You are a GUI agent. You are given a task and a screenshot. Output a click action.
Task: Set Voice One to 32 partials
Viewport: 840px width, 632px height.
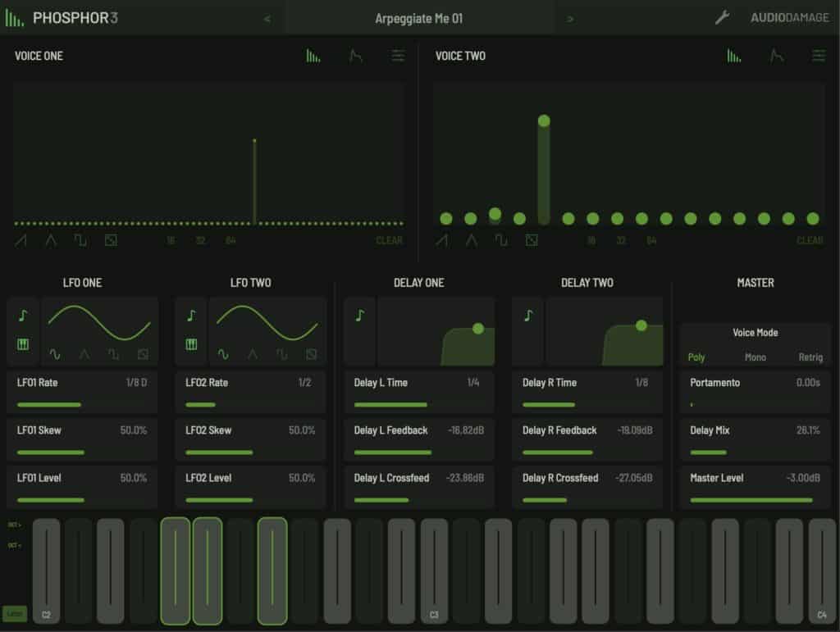click(201, 241)
